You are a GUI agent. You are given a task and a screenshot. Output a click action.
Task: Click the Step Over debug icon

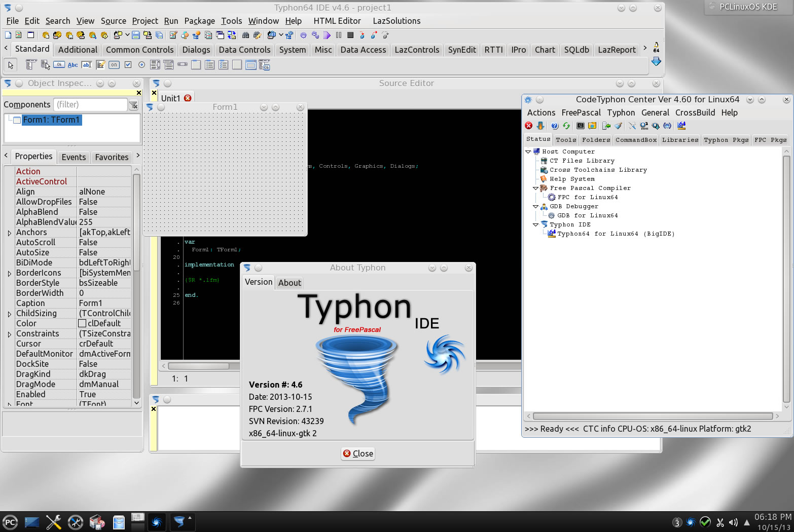[374, 35]
